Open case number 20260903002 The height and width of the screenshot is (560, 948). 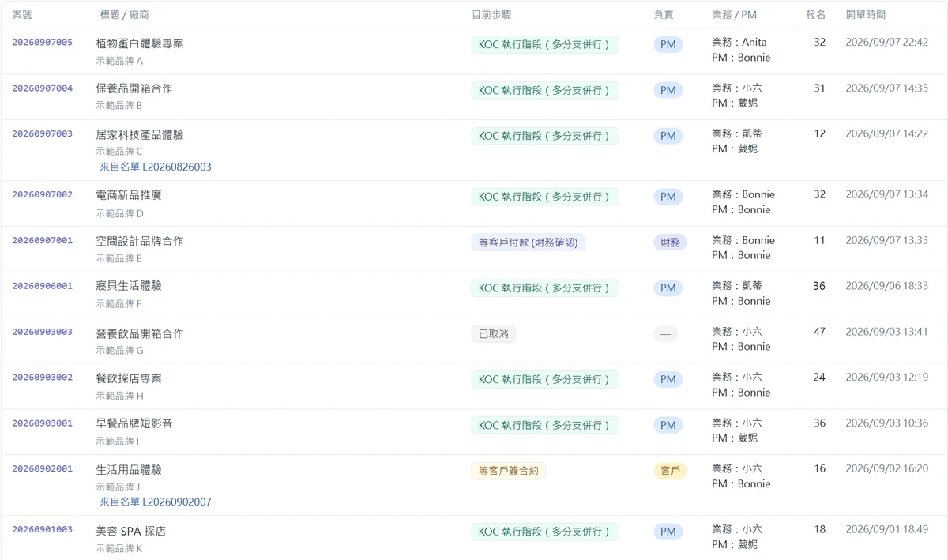point(42,378)
